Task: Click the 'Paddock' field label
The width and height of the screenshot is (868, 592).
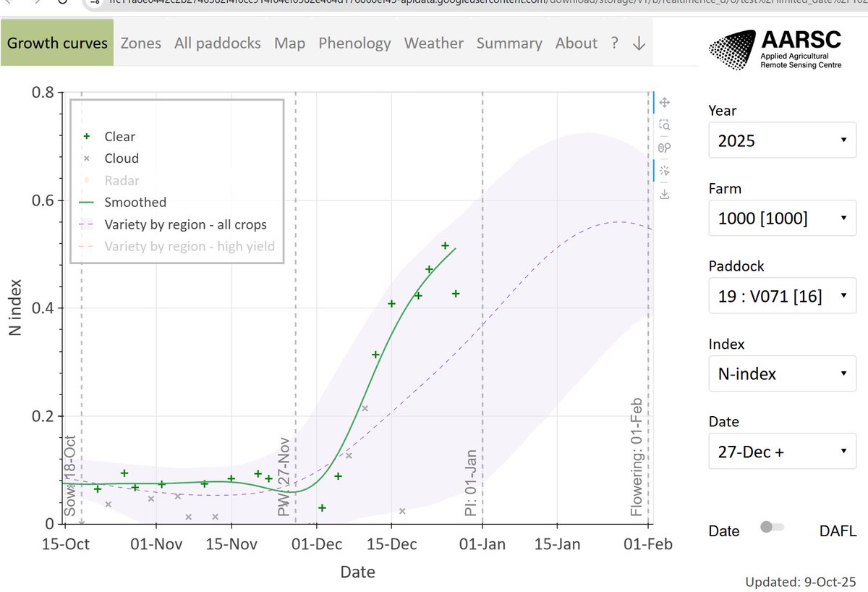Action: click(x=736, y=266)
